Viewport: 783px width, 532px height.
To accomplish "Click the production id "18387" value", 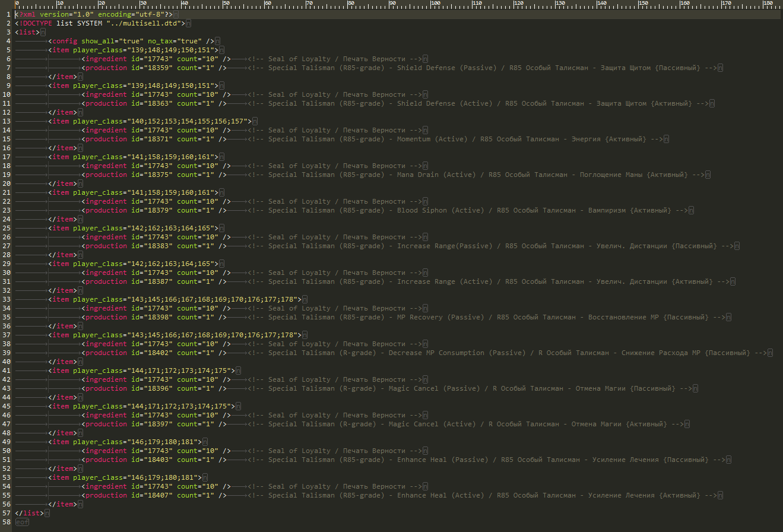I will 158,281.
